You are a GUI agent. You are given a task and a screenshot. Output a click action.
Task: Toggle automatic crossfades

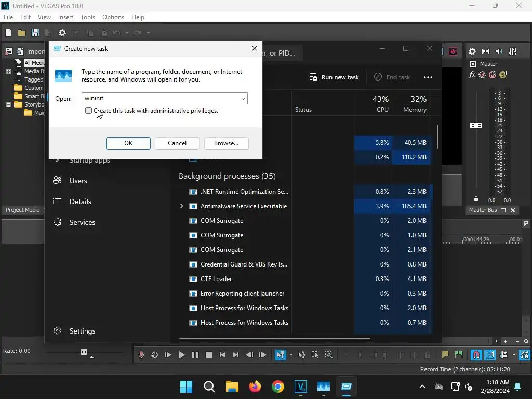point(490,355)
